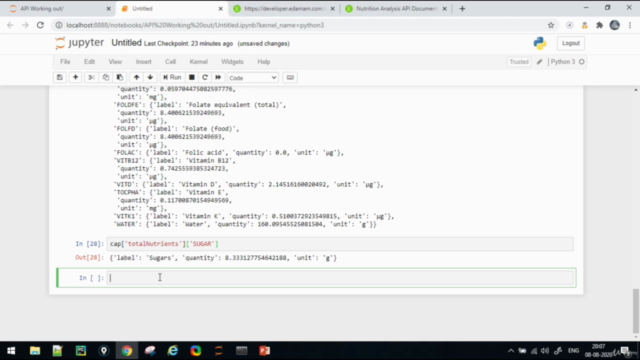Open PowerPoint from the taskbar
This screenshot has width=640, height=360.
[264, 351]
